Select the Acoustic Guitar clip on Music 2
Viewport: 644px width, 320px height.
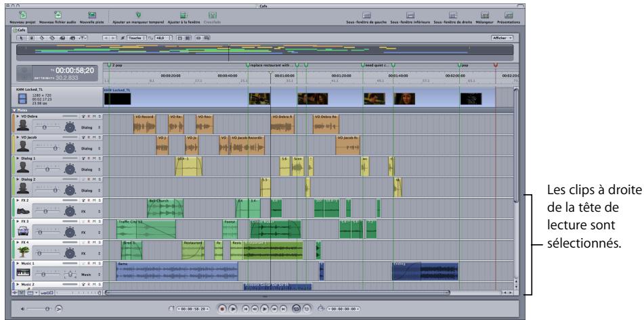click(x=278, y=286)
